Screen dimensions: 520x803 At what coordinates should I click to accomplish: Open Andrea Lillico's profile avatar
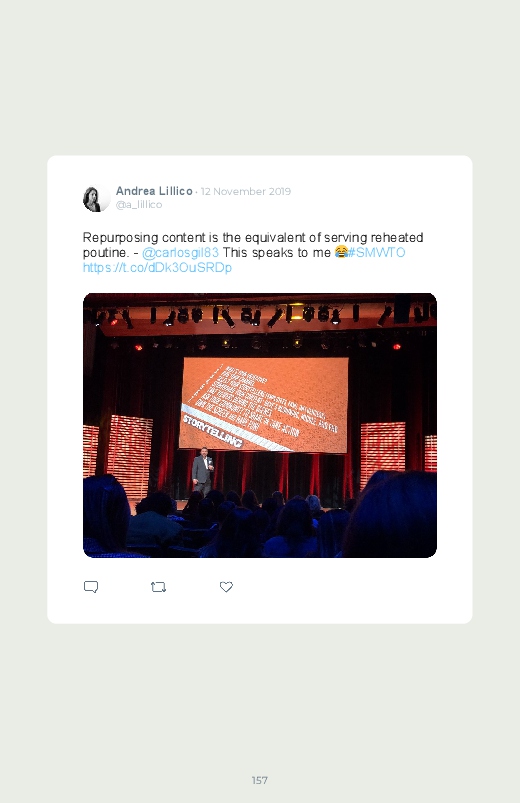click(96, 198)
